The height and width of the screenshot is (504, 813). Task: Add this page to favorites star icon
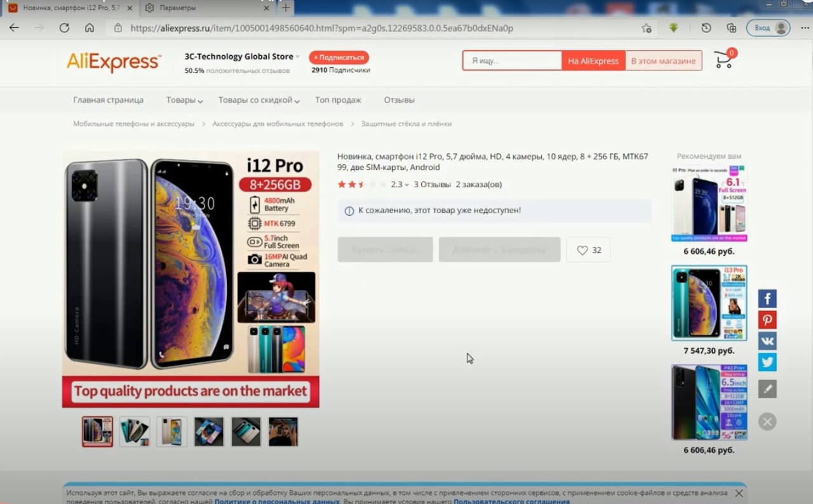click(x=647, y=28)
